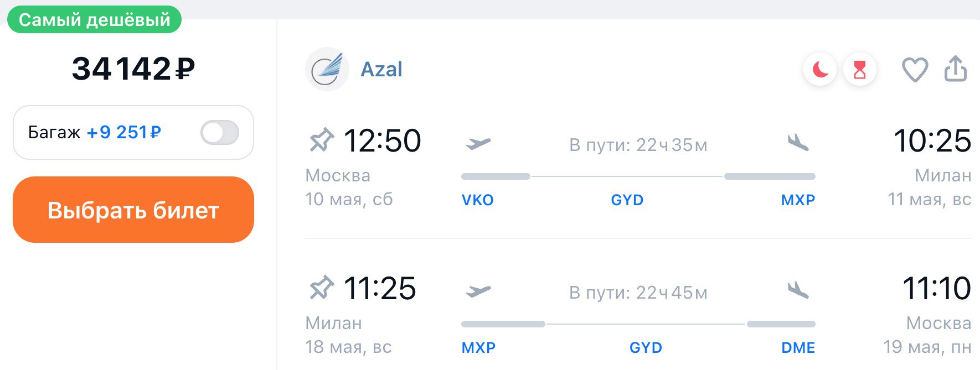The image size is (980, 370).
Task: Click the DME airport code
Action: (798, 348)
